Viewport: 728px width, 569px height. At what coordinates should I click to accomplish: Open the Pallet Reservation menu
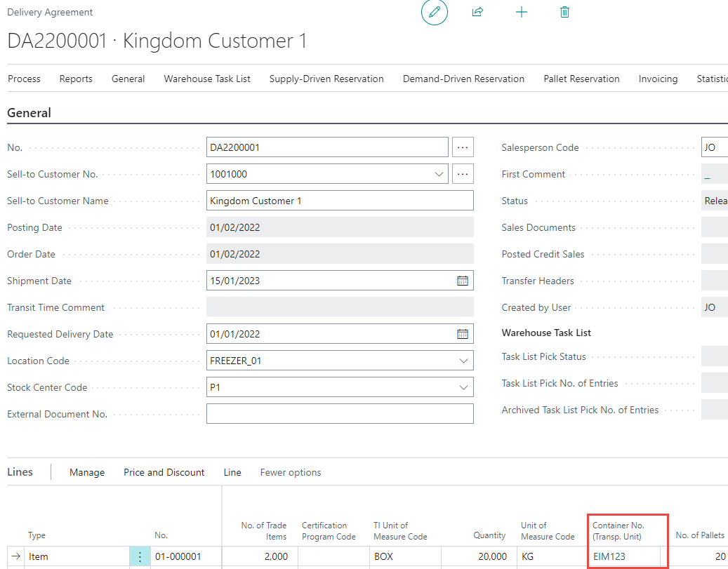coord(581,79)
